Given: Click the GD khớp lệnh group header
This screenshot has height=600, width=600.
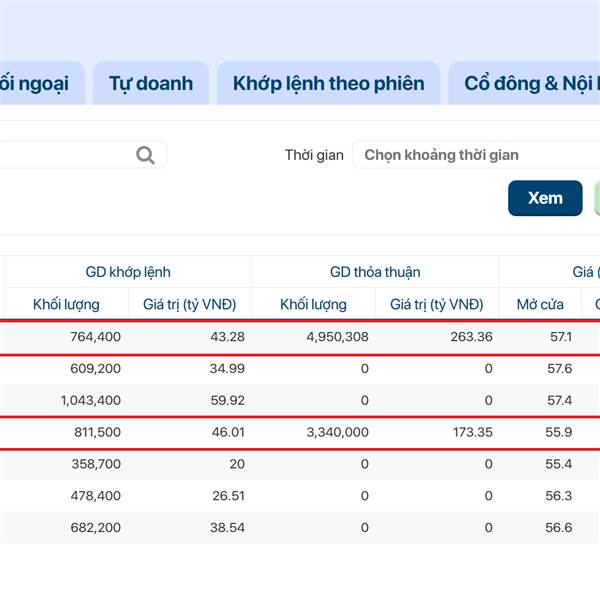Looking at the screenshot, I should pyautogui.click(x=128, y=272).
